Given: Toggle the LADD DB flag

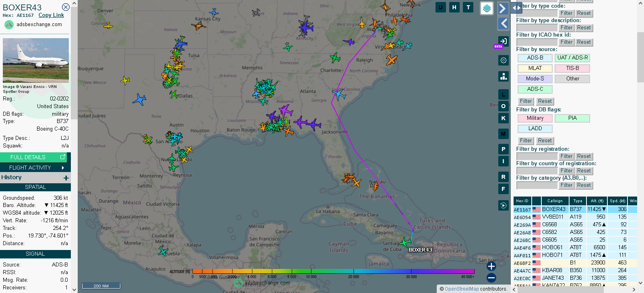Looking at the screenshot, I should click(x=535, y=129).
